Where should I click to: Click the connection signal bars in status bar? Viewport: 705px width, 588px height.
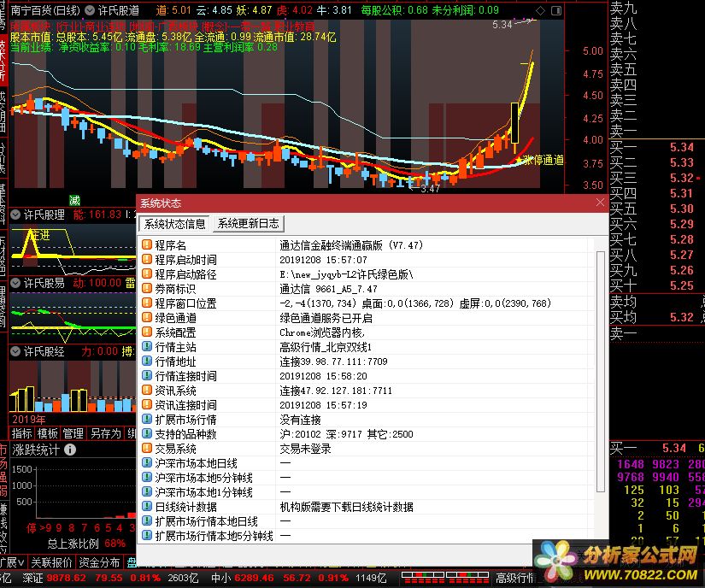[x=444, y=578]
